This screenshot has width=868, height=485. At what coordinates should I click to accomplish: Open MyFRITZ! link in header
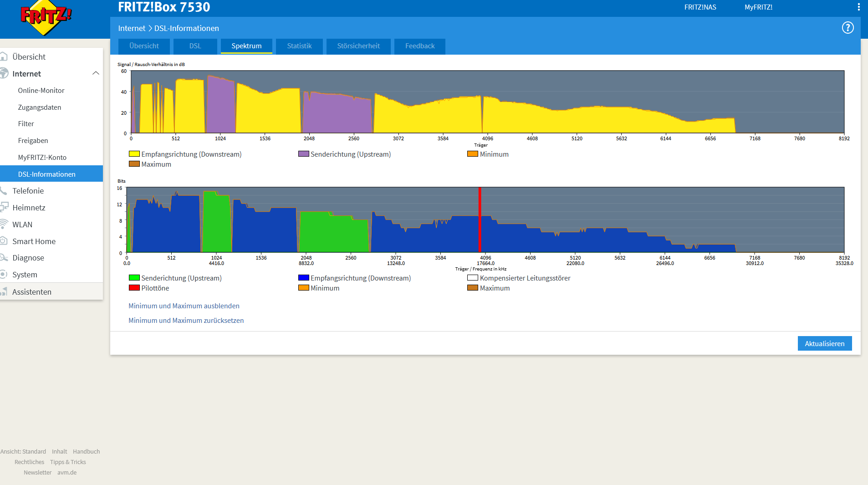coord(758,7)
